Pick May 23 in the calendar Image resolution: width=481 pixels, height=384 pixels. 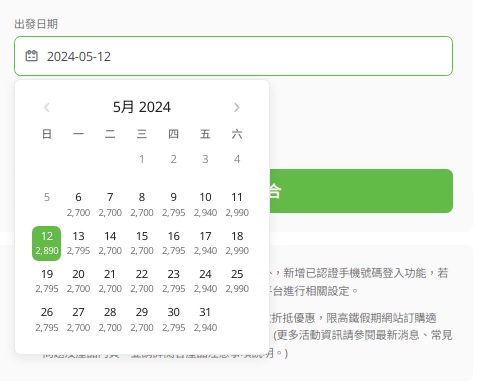point(173,281)
